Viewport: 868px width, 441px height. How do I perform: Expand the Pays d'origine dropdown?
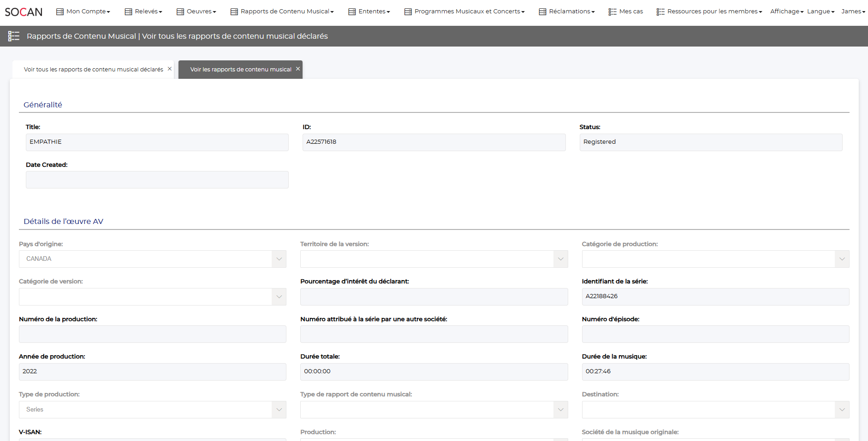[279, 259]
